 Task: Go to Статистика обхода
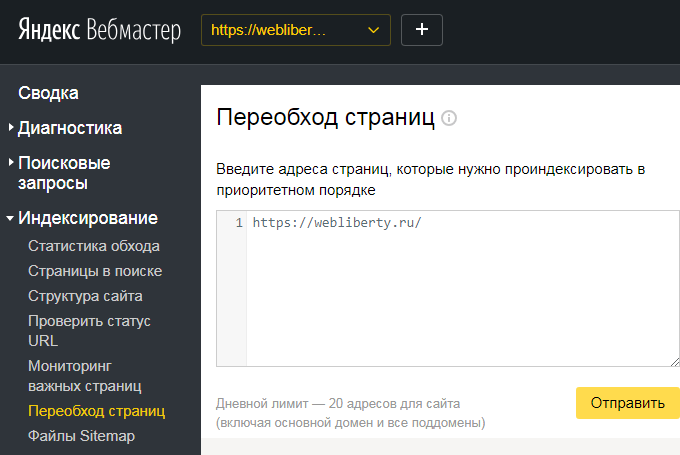click(x=94, y=246)
